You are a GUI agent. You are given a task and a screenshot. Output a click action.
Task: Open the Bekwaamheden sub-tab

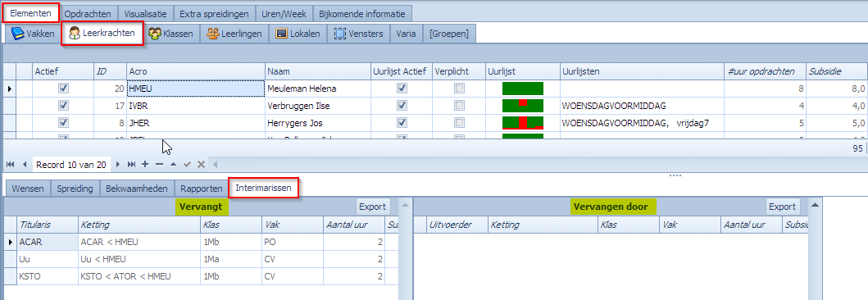coord(137,189)
